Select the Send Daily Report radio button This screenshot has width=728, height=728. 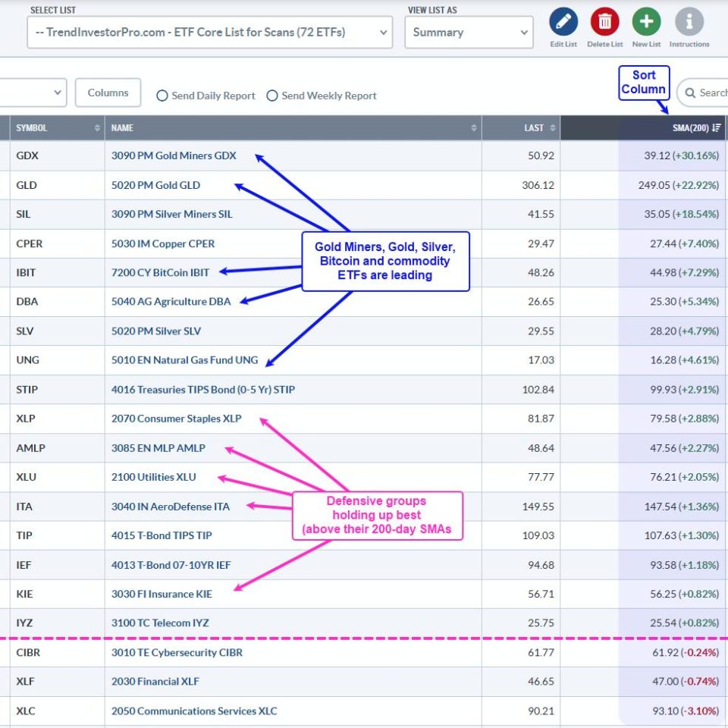point(162,96)
